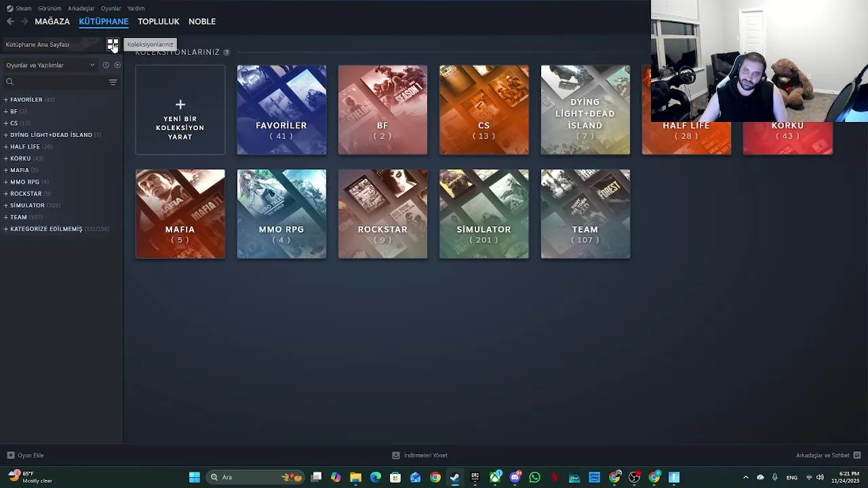Image resolution: width=868 pixels, height=488 pixels.
Task: Open the Yardım menu
Action: click(x=136, y=8)
